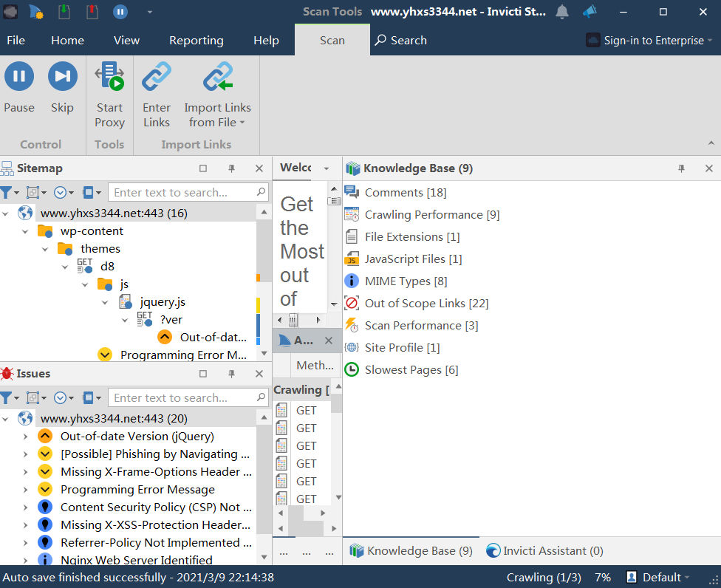Click the megaphone announcements icon
The width and height of the screenshot is (721, 588).
click(x=590, y=12)
